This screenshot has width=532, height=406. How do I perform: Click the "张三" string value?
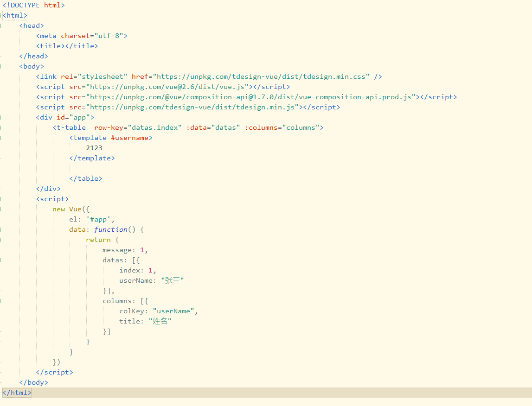(173, 280)
